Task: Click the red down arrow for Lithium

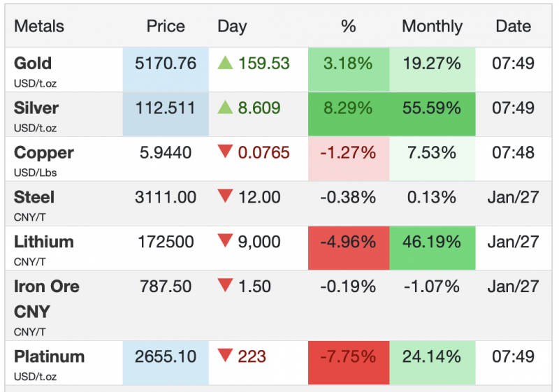Action: coord(224,242)
